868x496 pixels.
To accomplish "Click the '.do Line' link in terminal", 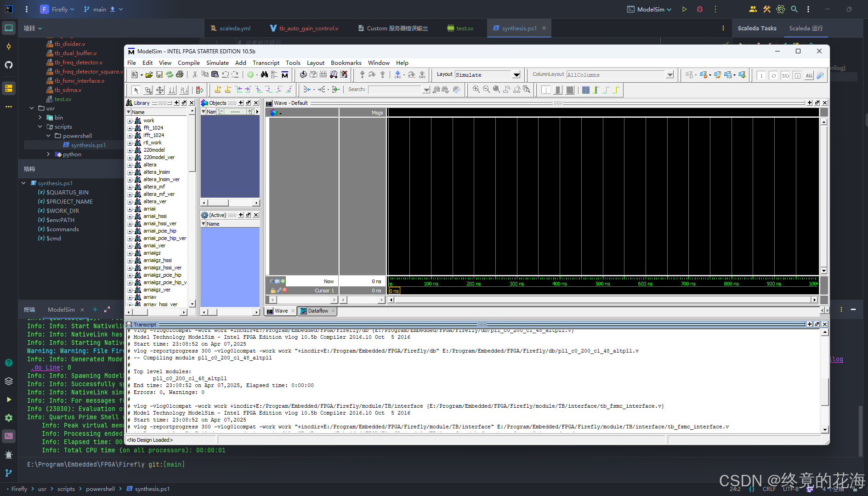I will (46, 368).
